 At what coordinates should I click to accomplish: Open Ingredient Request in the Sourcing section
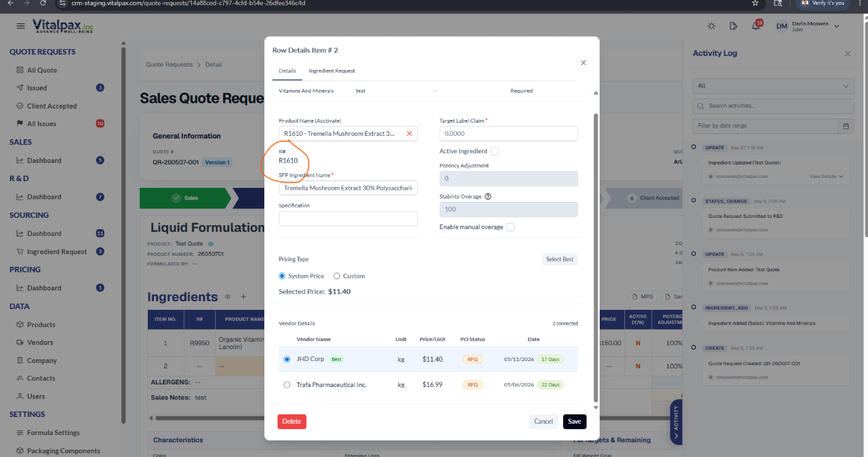click(57, 252)
